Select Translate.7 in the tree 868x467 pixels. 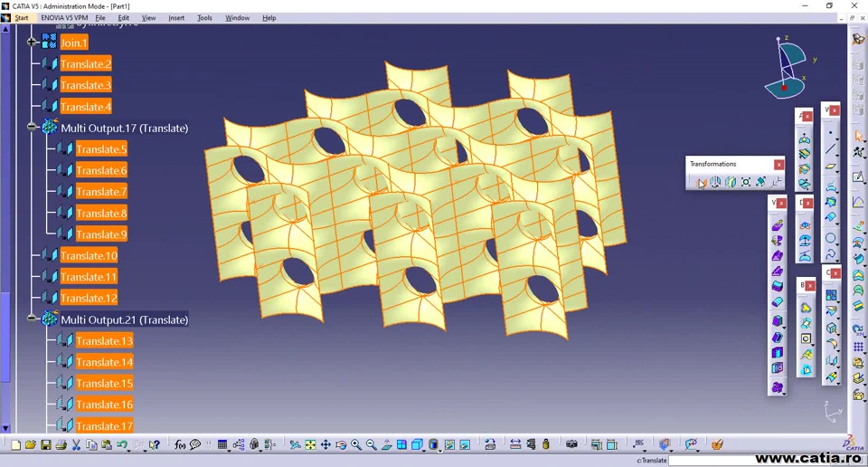(x=101, y=192)
